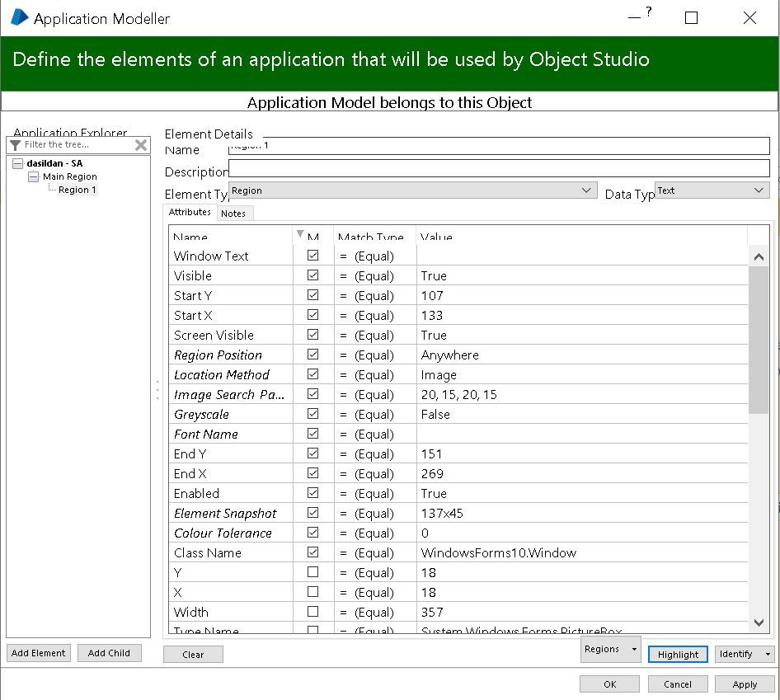Click the Match column filter triangle icon
Screen dimensions: 780x700
[299, 235]
